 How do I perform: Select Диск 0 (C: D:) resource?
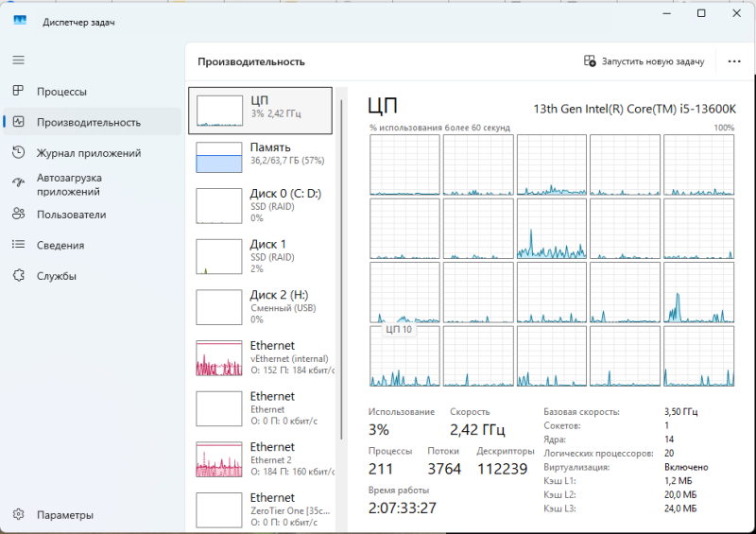260,205
